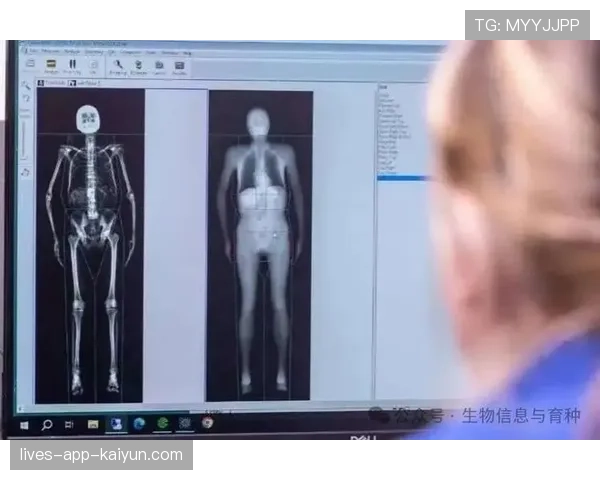Click the second tool icon in left sidebar
The width and height of the screenshot is (600, 480).
coord(26,99)
